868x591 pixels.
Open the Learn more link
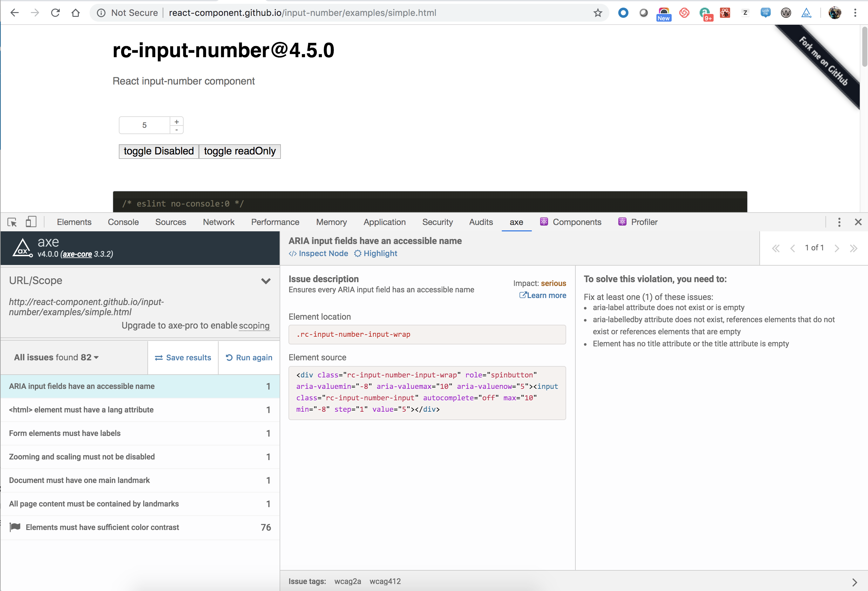pos(543,295)
